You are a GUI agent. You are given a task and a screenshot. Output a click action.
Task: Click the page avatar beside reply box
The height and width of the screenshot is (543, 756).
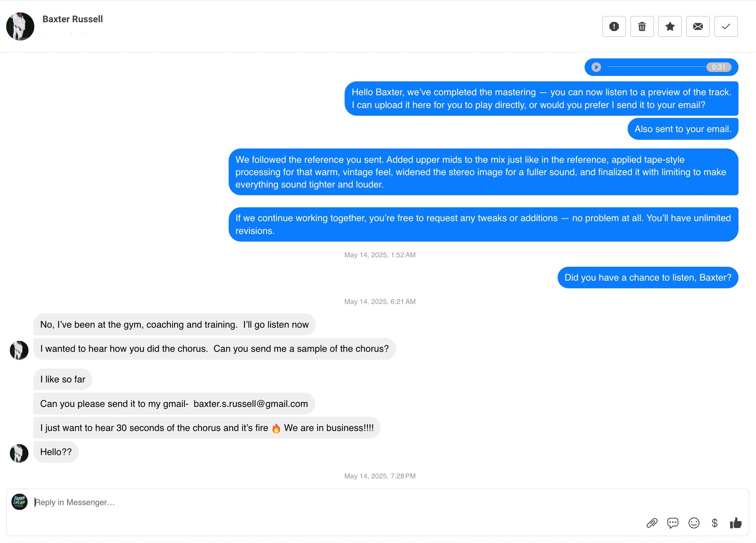pyautogui.click(x=19, y=502)
